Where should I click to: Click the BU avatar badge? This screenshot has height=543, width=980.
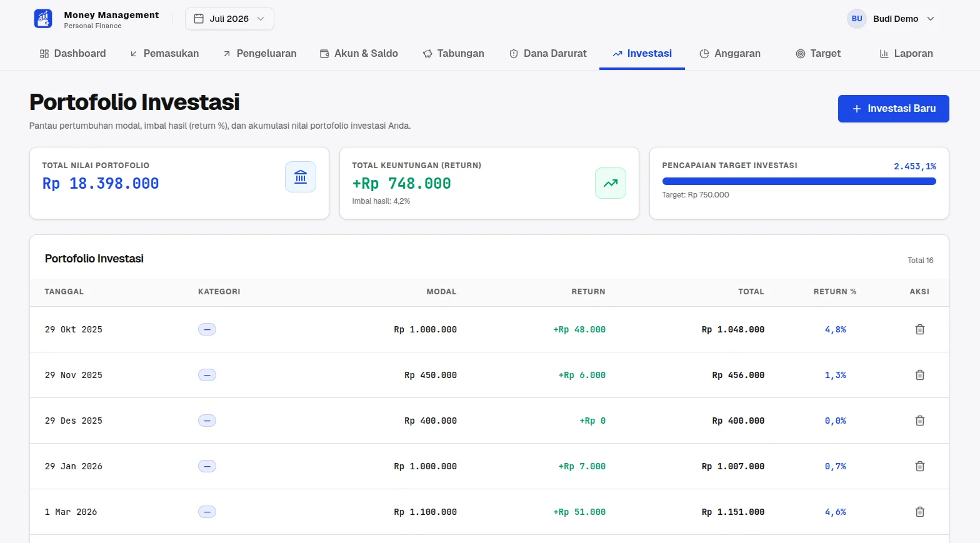857,19
